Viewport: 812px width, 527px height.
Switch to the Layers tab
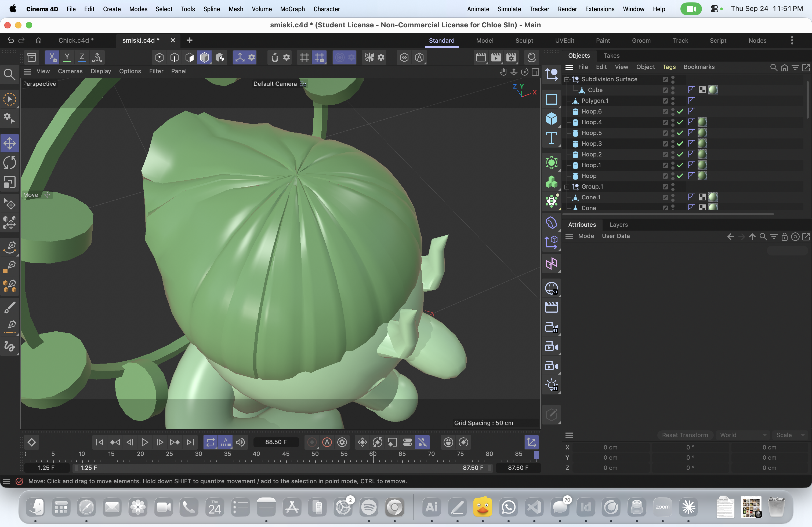619,225
